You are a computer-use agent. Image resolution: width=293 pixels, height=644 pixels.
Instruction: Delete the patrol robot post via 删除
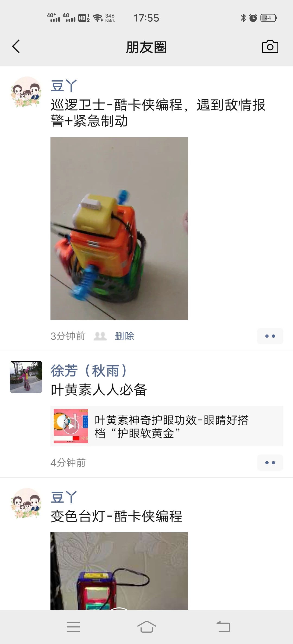tap(124, 336)
